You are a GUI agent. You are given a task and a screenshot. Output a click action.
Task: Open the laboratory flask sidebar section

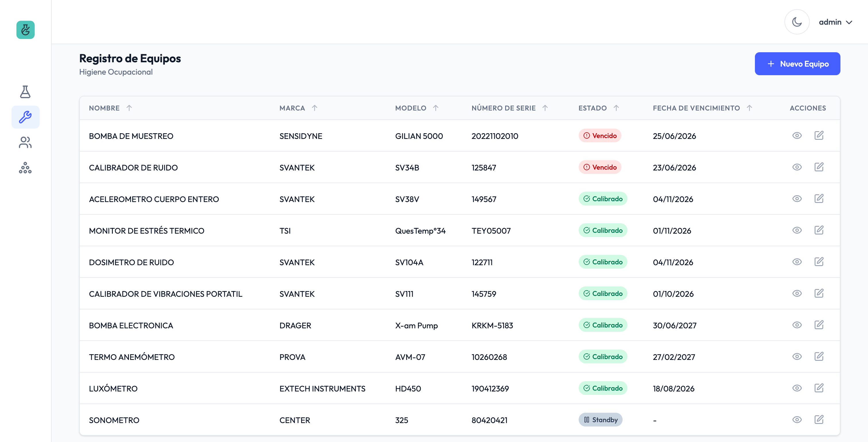coord(25,92)
